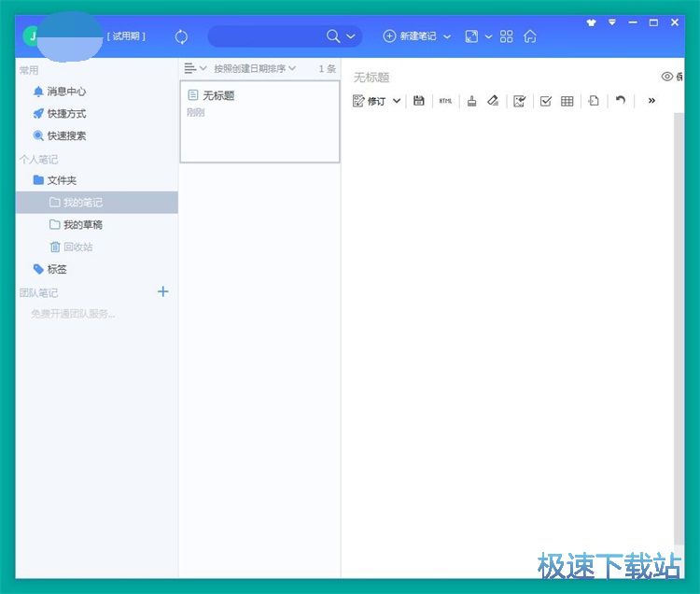Click the checkbox todo icon
This screenshot has width=700, height=594.
546,102
